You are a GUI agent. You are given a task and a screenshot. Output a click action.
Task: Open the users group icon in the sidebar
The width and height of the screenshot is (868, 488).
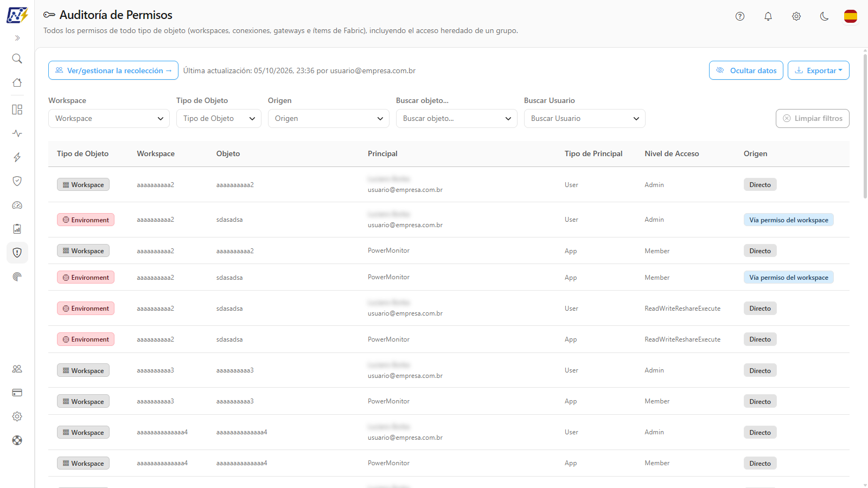coord(17,369)
